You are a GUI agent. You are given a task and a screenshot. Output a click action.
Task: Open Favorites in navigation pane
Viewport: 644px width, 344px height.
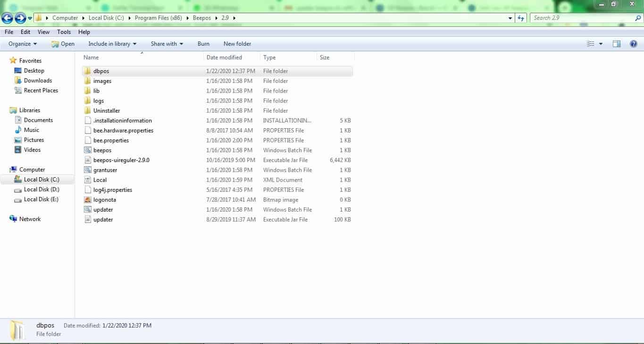(30, 61)
